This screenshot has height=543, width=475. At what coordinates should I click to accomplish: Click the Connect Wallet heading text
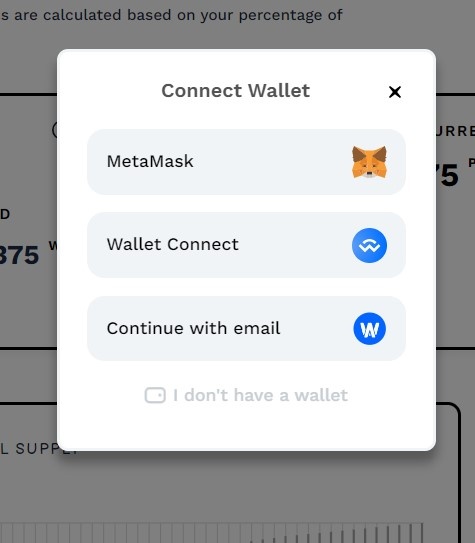236,91
